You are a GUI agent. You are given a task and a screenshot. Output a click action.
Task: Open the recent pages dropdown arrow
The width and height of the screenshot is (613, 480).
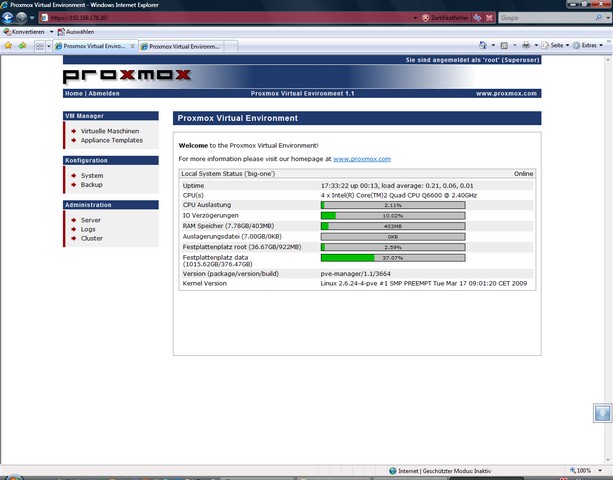click(32, 18)
